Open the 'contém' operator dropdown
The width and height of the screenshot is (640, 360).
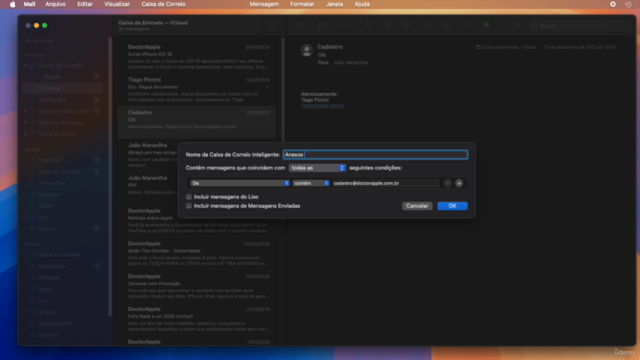[x=311, y=183]
